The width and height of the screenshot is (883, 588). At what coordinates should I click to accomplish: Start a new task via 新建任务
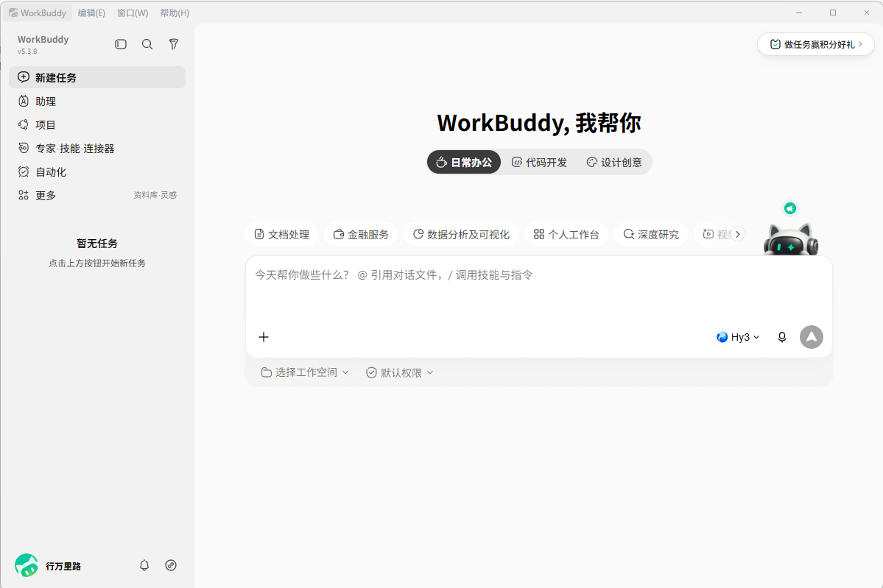tap(97, 77)
